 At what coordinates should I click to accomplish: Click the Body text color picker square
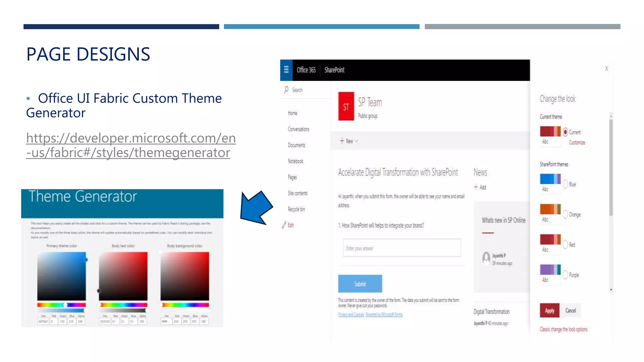(x=123, y=276)
